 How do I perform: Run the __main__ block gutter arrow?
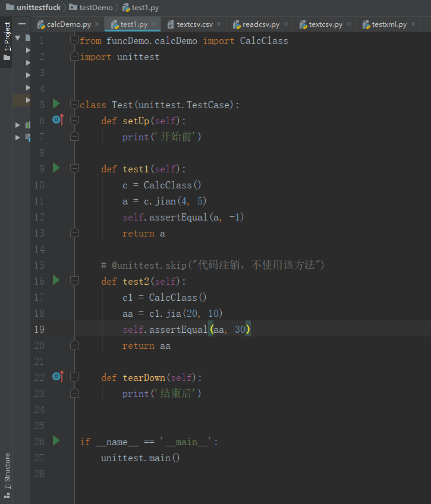(x=56, y=440)
